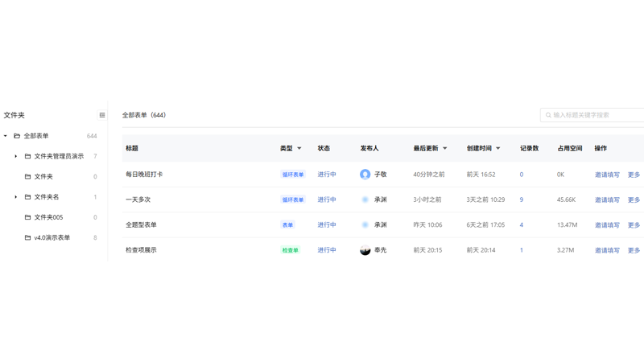
Task: Collapse the 全部表单 tree node
Action: tap(6, 136)
